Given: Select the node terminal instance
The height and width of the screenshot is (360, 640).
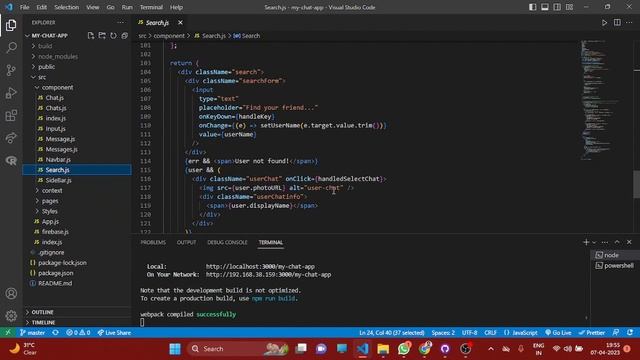Looking at the screenshot, I should pyautogui.click(x=615, y=255).
